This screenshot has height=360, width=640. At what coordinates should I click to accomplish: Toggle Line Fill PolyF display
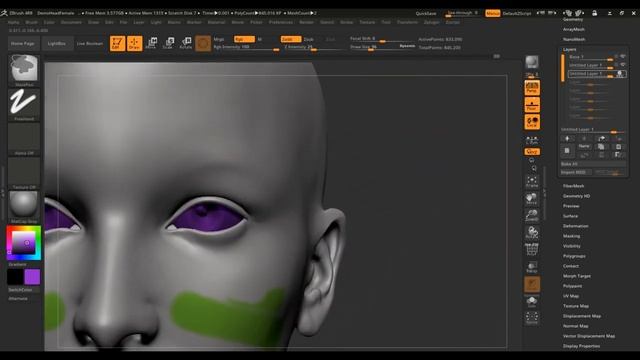(532, 250)
